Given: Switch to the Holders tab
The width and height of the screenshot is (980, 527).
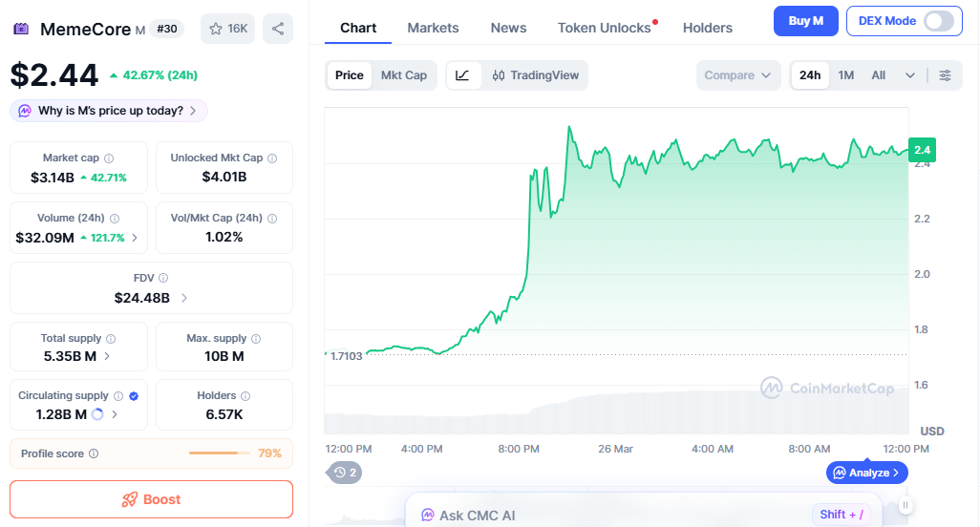Looking at the screenshot, I should (x=708, y=28).
